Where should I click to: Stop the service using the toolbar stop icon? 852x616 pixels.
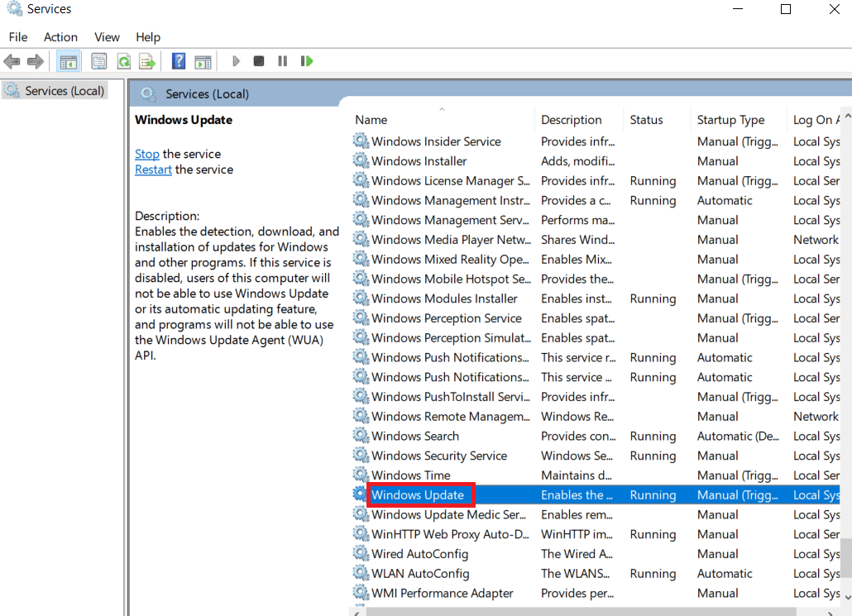pos(258,60)
